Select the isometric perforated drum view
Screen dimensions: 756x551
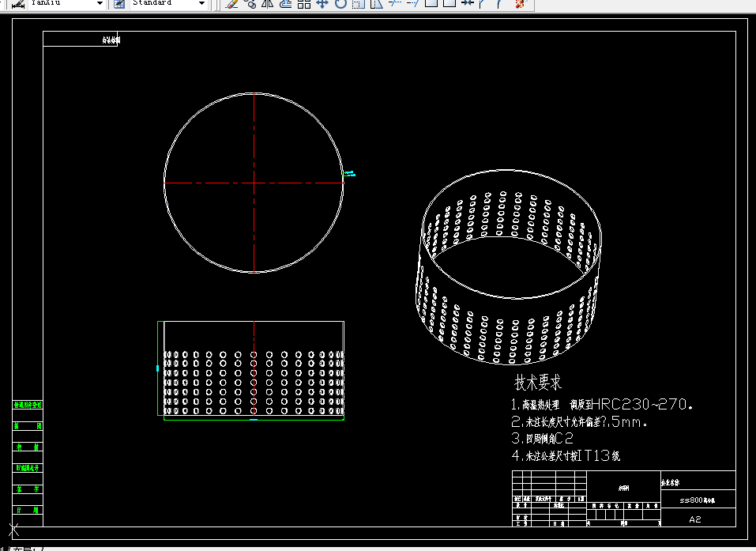tap(509, 267)
